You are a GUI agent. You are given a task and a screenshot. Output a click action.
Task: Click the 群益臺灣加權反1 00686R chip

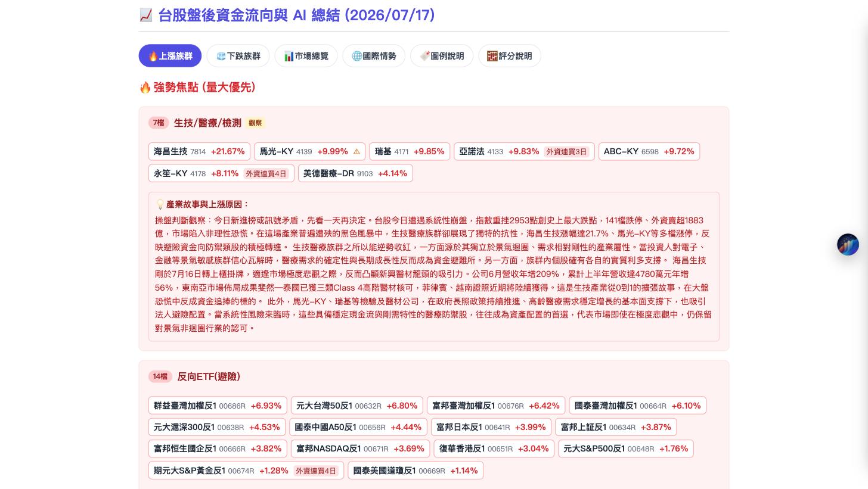(x=218, y=406)
